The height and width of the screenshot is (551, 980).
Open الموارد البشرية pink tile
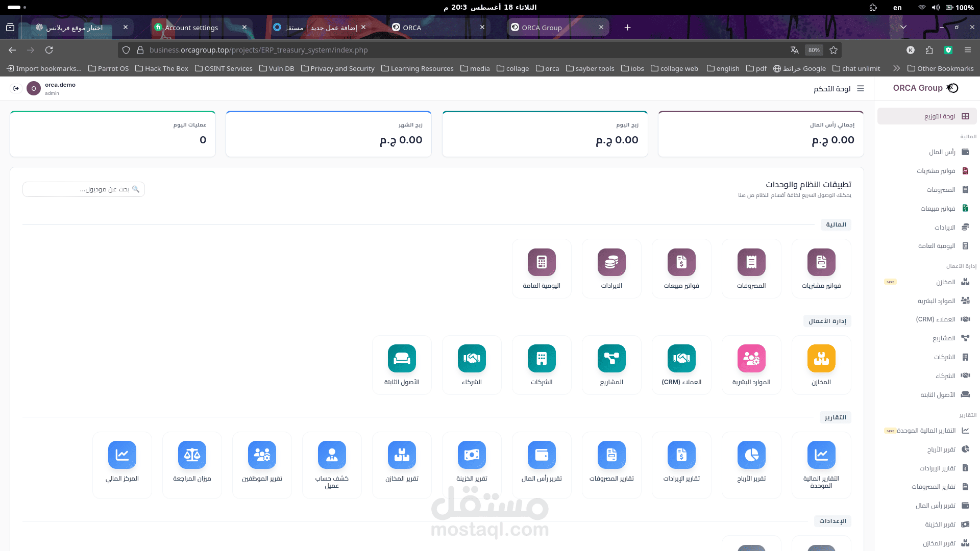pyautogui.click(x=751, y=365)
